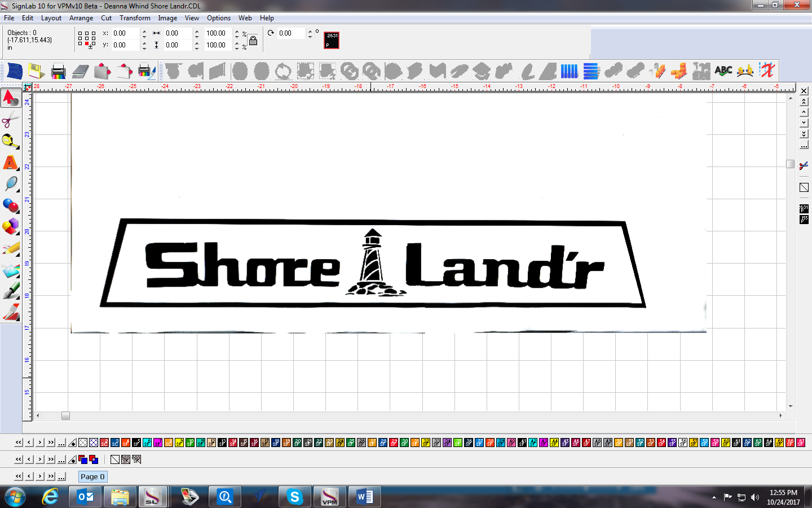Click the empty diagonal box icon on the right panel

(x=804, y=187)
